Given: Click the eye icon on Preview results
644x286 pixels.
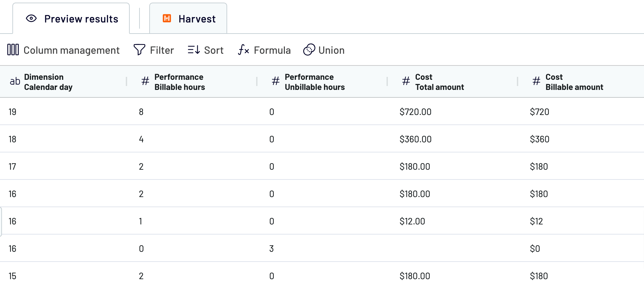Looking at the screenshot, I should 31,19.
